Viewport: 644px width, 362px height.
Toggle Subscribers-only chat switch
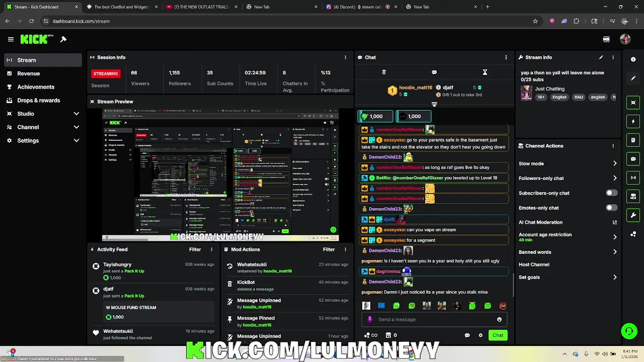(x=611, y=193)
